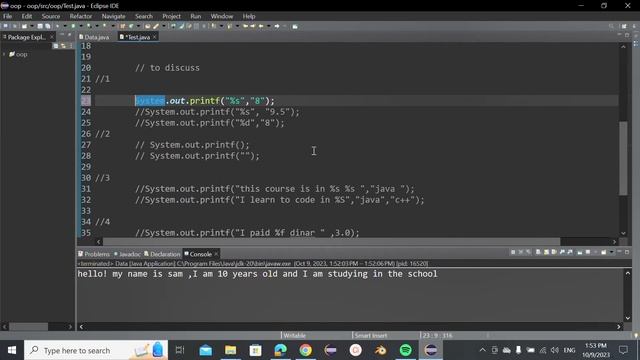Click the Console scroll right arrow
640x360 pixels.
coord(619,327)
